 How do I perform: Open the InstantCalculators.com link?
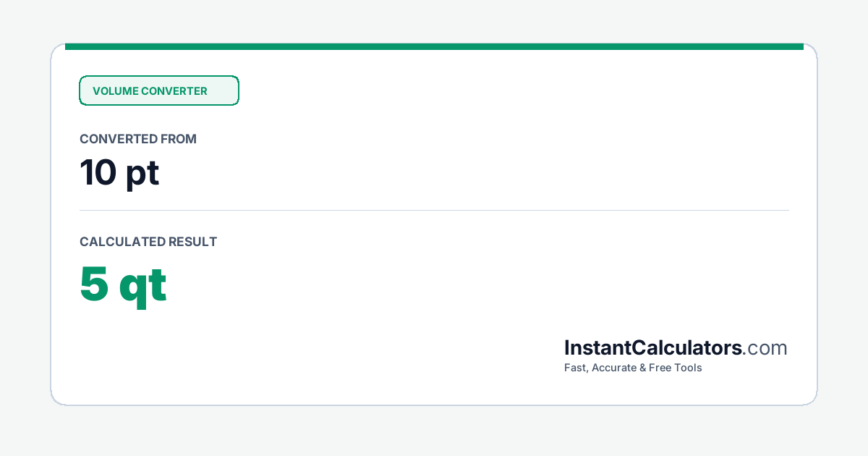tap(676, 348)
